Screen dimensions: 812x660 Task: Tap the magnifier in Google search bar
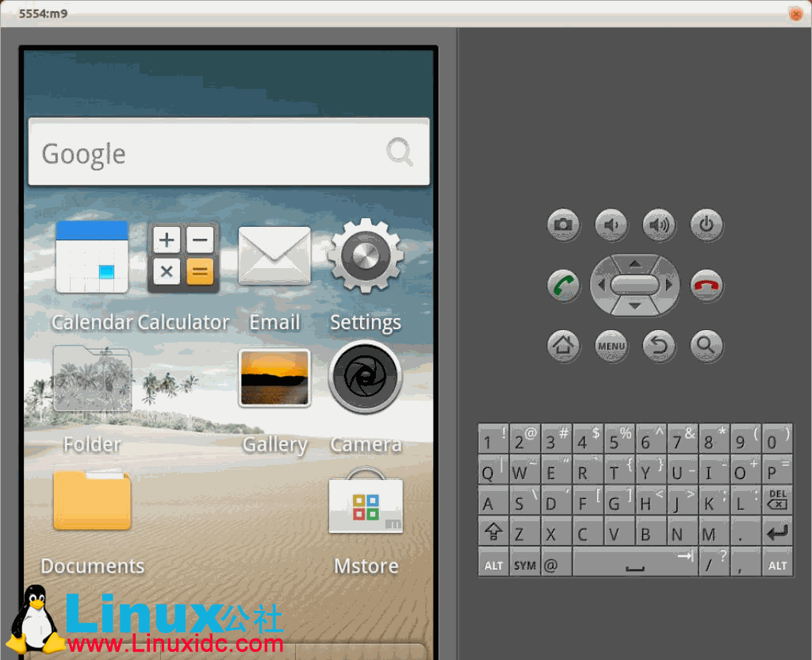(400, 152)
